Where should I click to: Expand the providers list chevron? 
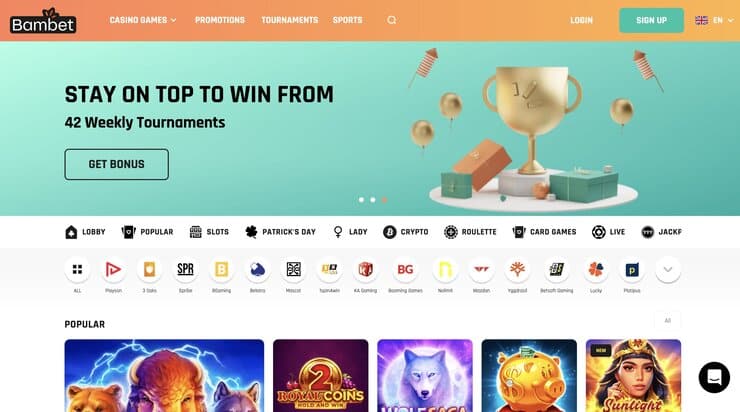668,269
